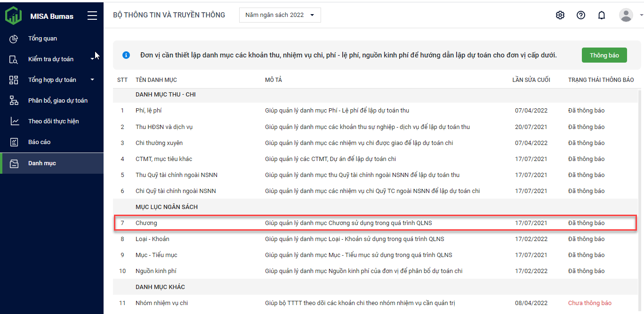Open notifications bell icon
Image resolution: width=644 pixels, height=314 pixels.
601,15
